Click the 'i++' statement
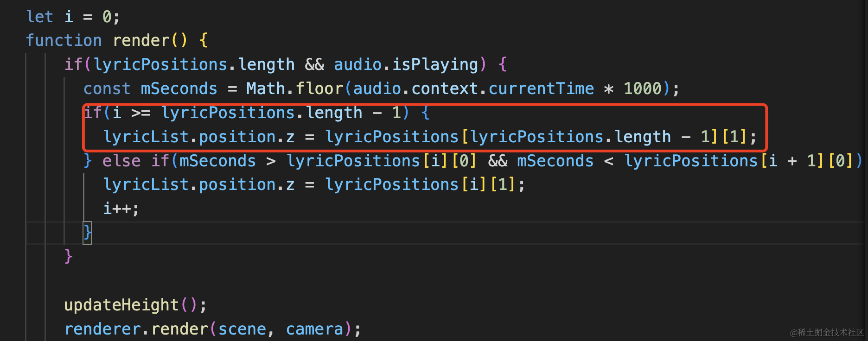 (x=117, y=208)
